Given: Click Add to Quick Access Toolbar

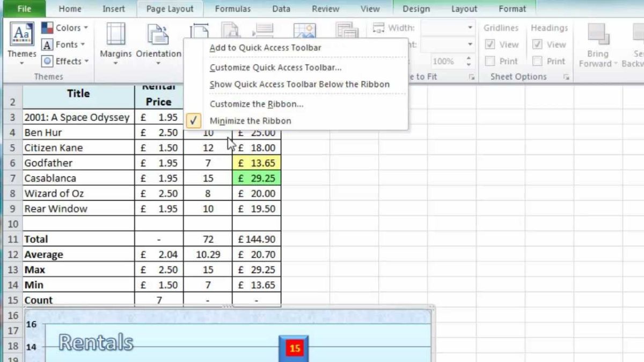Looking at the screenshot, I should [265, 48].
